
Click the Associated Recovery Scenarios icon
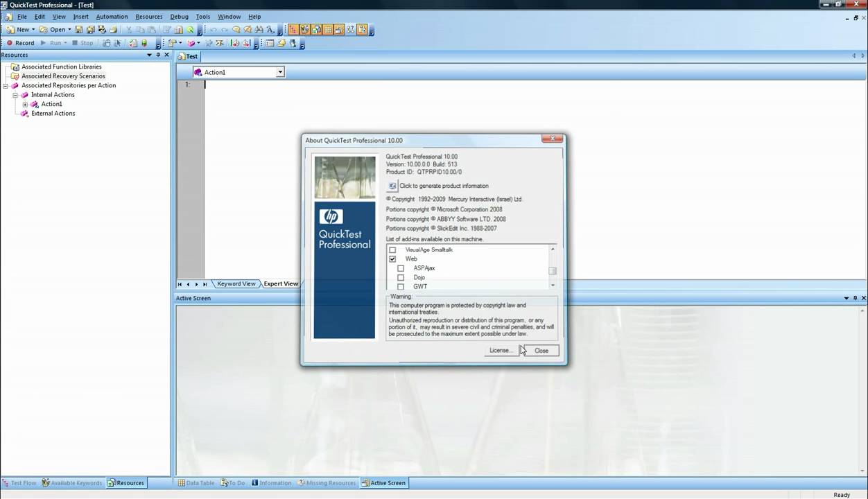(15, 76)
